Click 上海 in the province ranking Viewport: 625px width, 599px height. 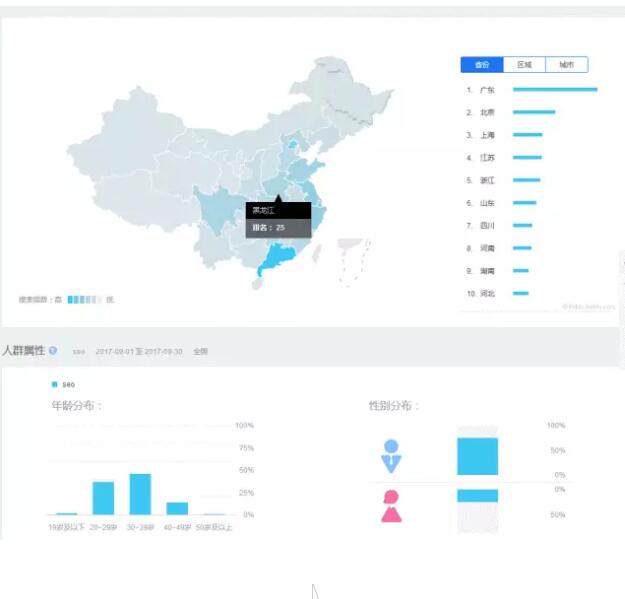pos(487,135)
